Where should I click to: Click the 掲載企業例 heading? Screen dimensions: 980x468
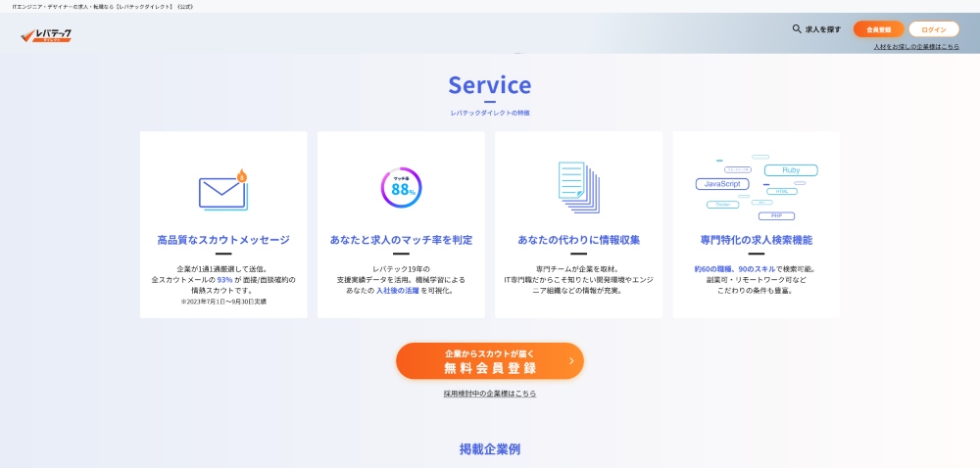490,448
